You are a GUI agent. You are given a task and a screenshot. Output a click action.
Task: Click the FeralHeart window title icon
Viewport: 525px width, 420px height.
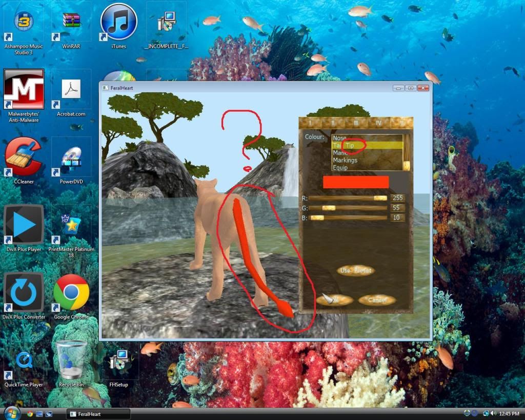tap(105, 88)
